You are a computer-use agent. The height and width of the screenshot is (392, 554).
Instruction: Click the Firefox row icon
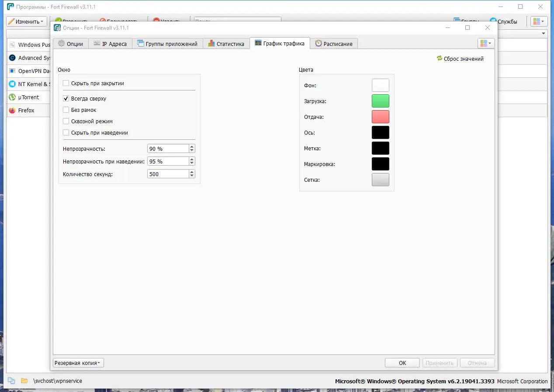12,110
